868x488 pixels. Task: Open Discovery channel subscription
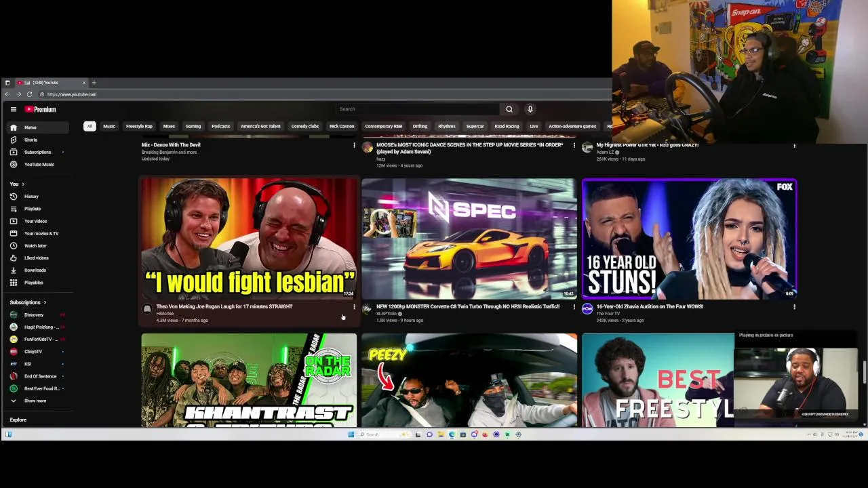click(x=34, y=314)
